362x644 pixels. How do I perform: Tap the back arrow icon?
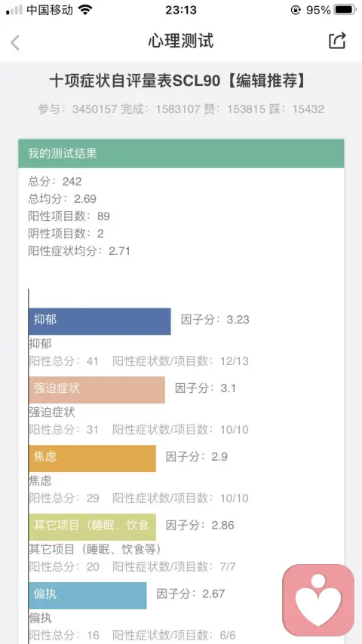click(15, 42)
